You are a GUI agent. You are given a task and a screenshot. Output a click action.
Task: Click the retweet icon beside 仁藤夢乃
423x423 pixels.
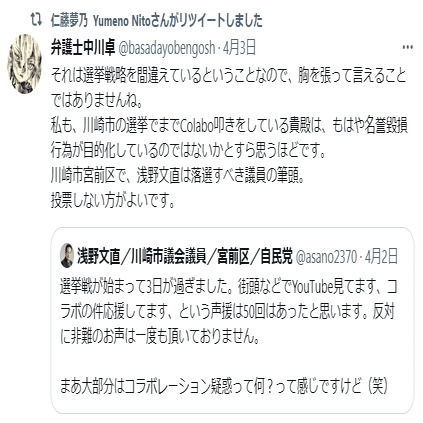pos(36,20)
